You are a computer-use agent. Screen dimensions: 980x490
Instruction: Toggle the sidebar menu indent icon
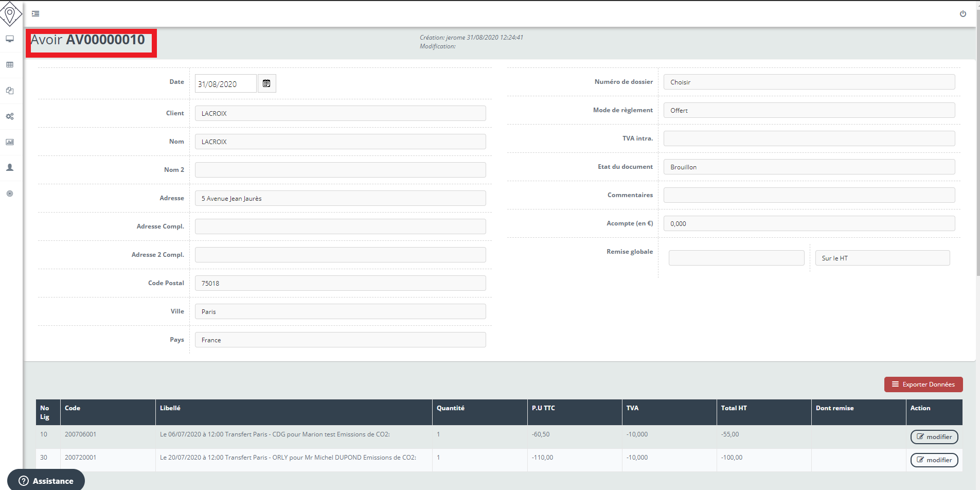(35, 14)
